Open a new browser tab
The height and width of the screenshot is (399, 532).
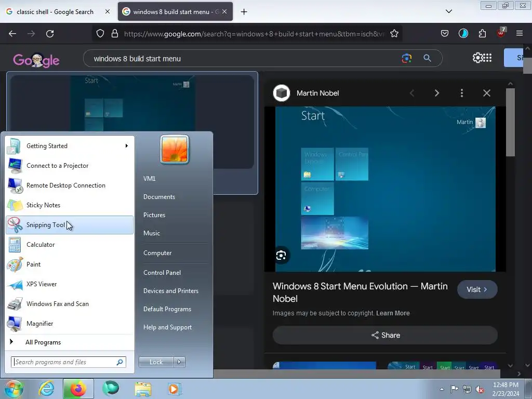pyautogui.click(x=244, y=12)
